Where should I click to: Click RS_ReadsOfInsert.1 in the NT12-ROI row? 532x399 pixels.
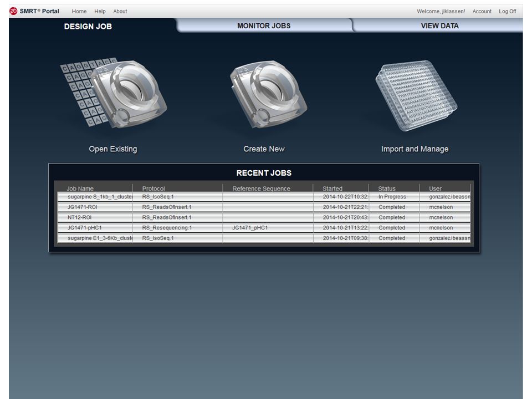[167, 217]
